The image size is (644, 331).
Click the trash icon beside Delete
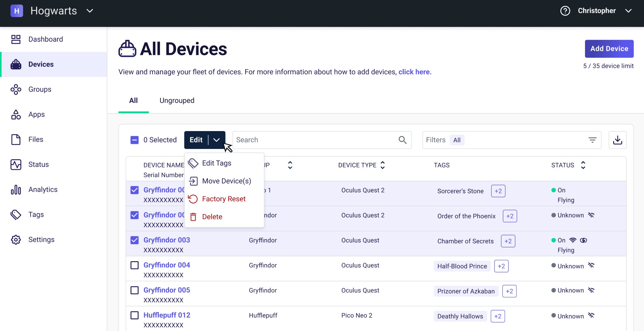[193, 217]
